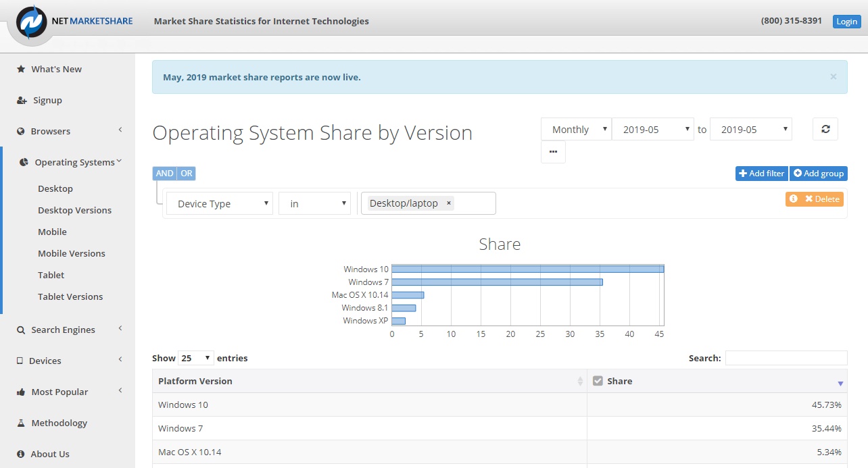The height and width of the screenshot is (468, 868).
Task: Open the Signup link
Action: [48, 100]
